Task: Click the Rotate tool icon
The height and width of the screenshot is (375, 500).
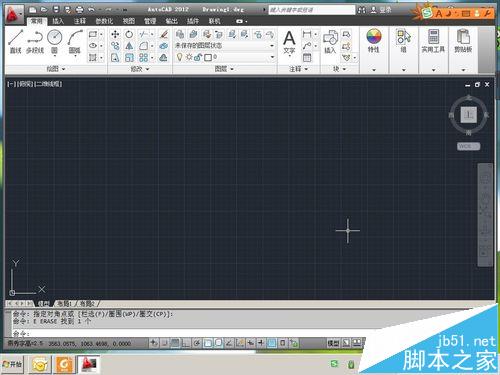Action: pos(129,34)
